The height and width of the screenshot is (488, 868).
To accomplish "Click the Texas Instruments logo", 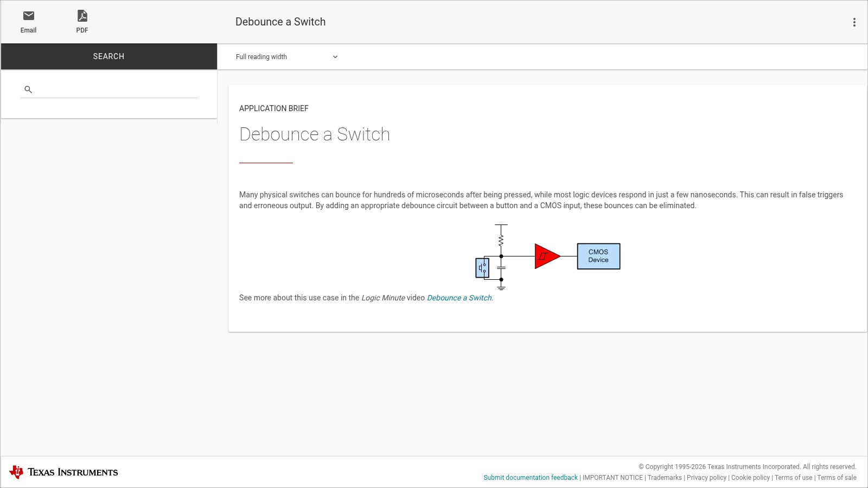I will 63,472.
